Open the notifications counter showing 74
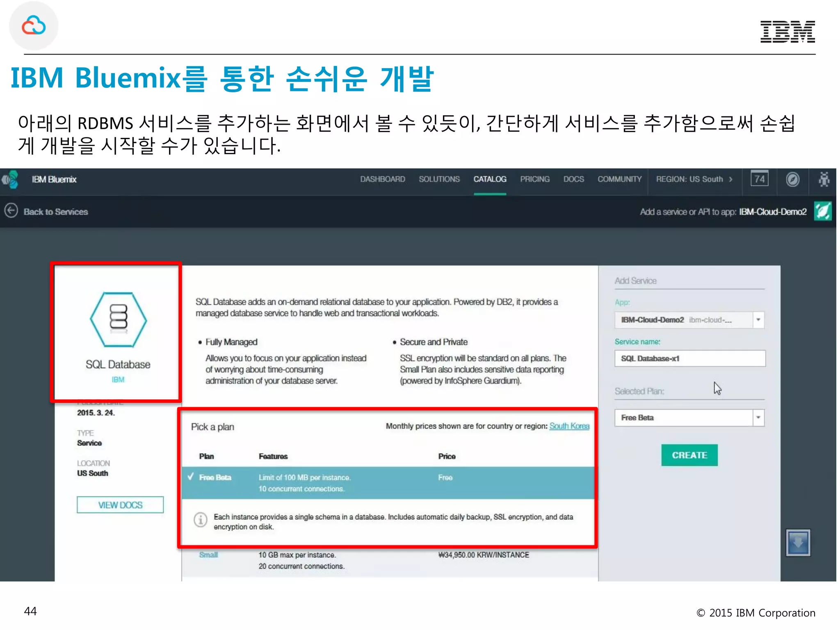The image size is (840, 630). coord(759,179)
